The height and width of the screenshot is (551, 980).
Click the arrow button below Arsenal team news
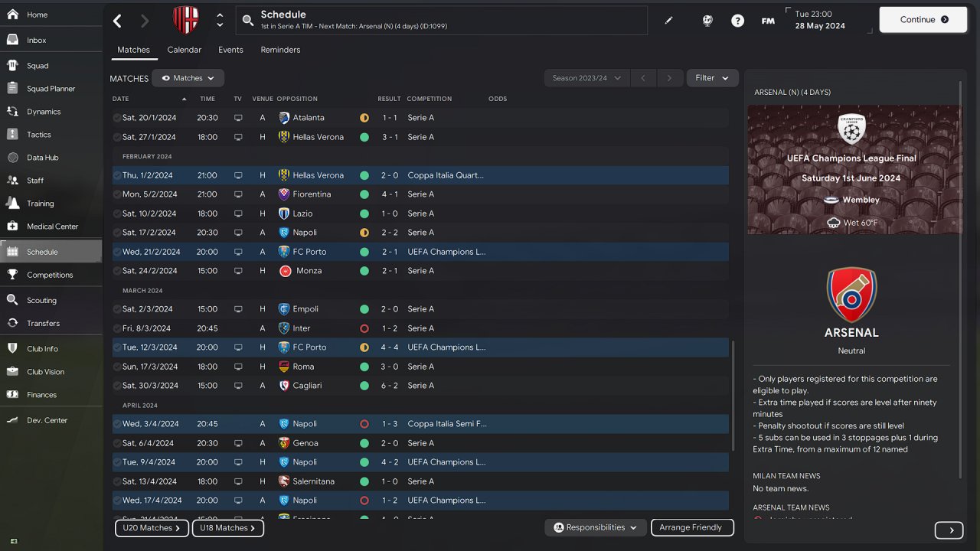click(949, 530)
